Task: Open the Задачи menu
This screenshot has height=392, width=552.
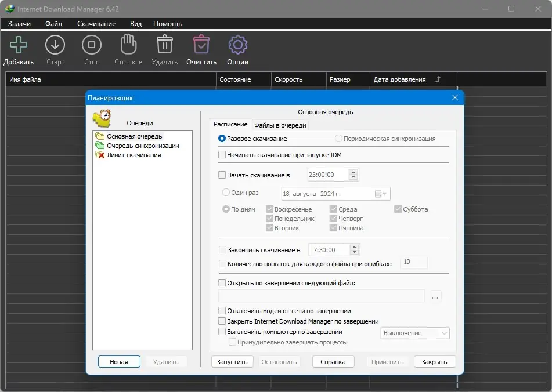Action: (19, 24)
